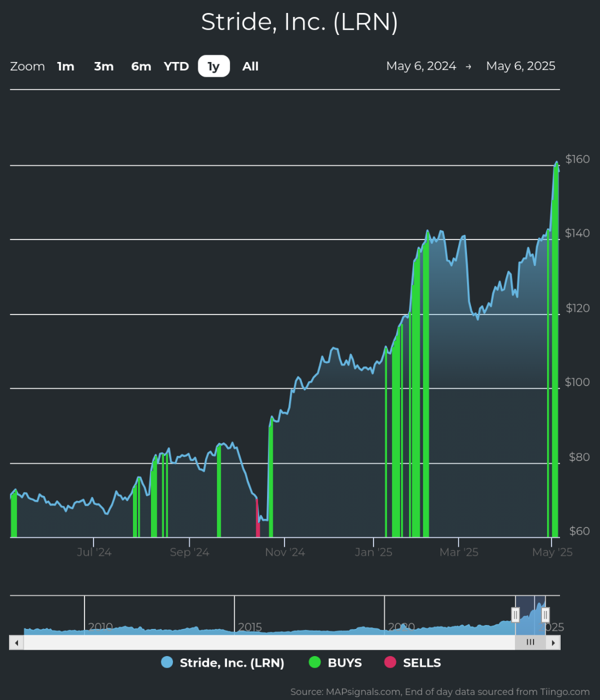Click the $100 axis label
This screenshot has height=700, width=600.
pos(577,382)
